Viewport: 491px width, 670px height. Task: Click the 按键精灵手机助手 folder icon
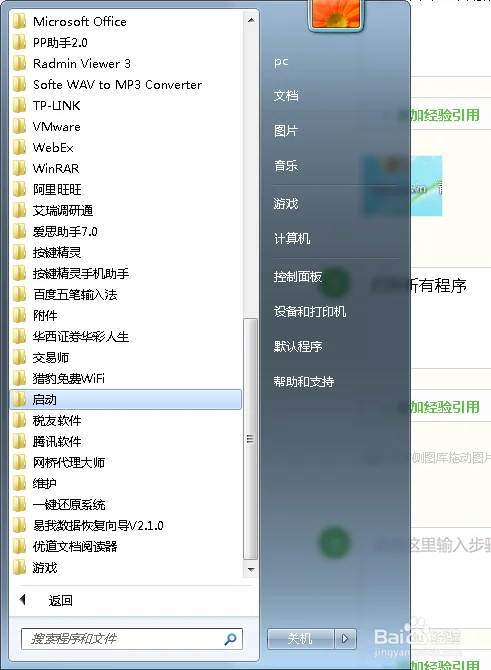[19, 273]
